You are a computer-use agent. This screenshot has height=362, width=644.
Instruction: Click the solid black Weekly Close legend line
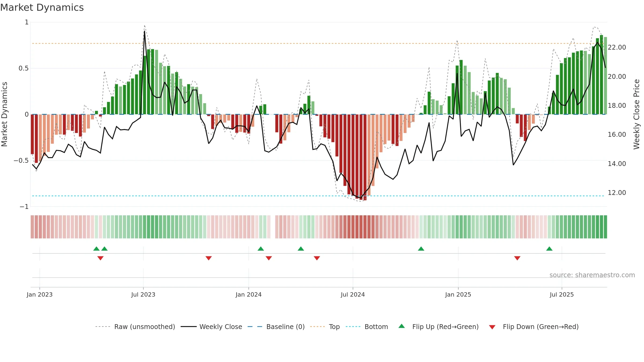click(x=188, y=327)
